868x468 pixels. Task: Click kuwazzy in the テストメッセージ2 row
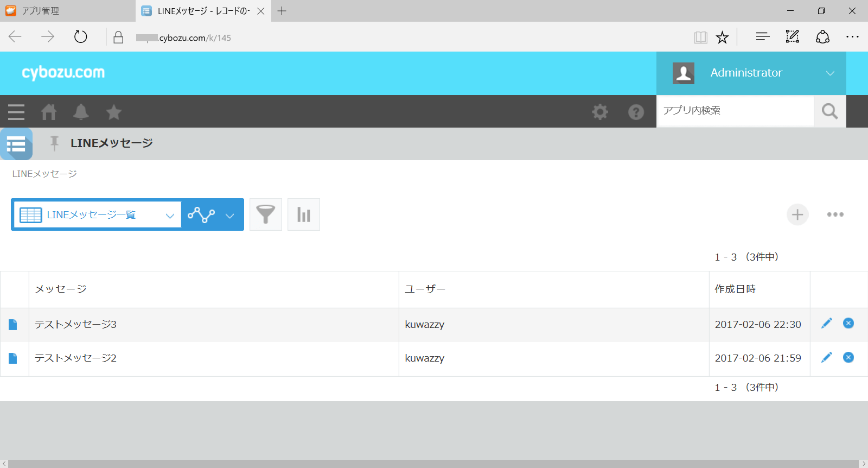tap(425, 358)
